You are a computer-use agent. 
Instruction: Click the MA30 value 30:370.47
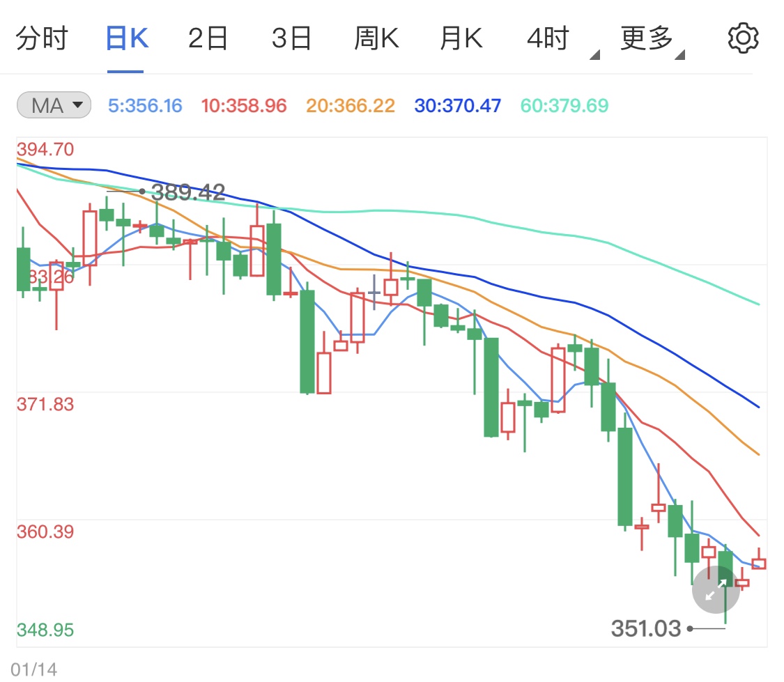(x=457, y=105)
